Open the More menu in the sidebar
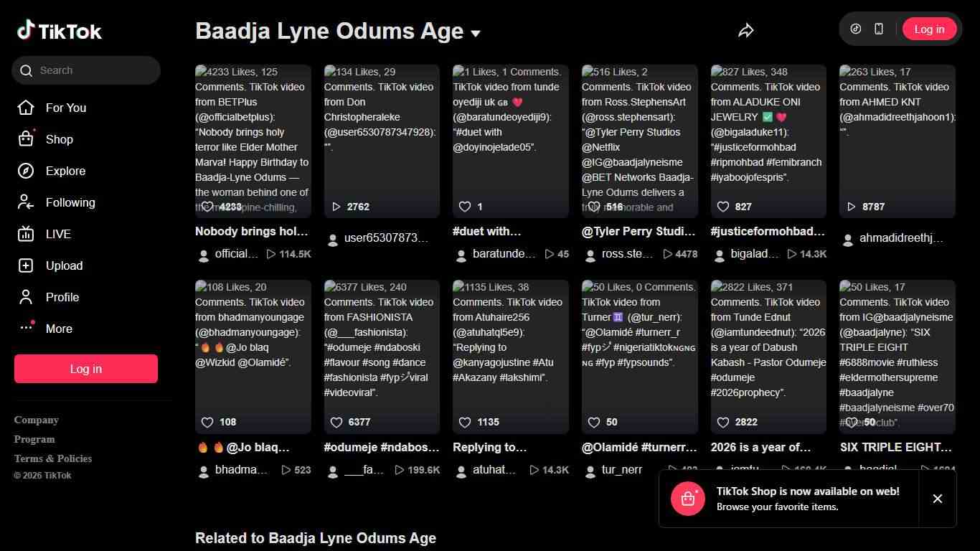Screen dimensions: 980x551 pos(26,329)
